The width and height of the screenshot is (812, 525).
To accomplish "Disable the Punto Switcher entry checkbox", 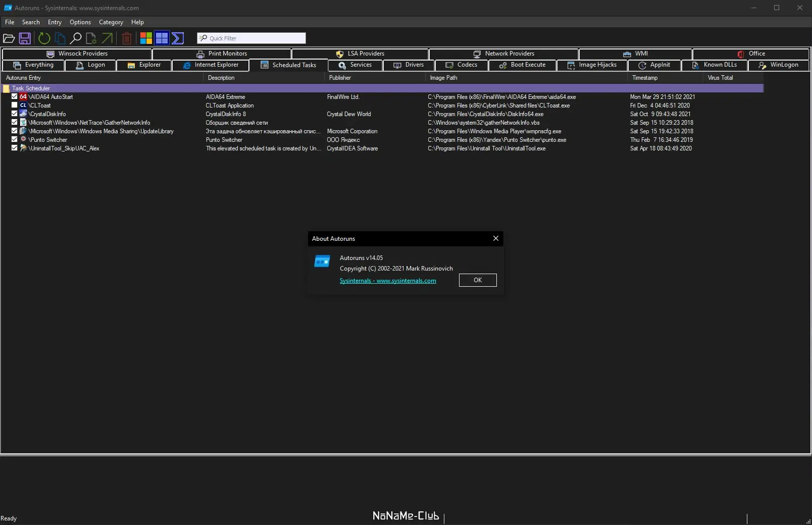I will (15, 139).
